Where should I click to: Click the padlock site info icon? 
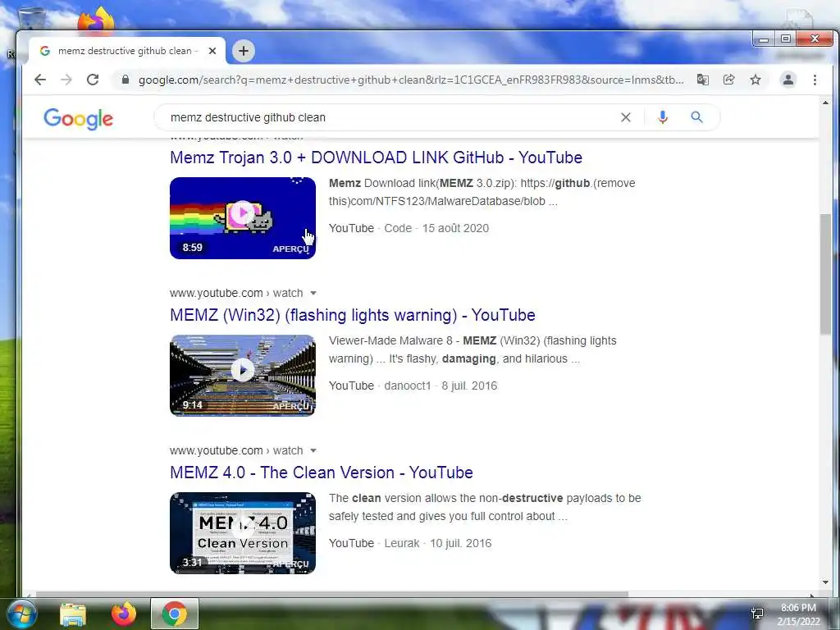click(x=126, y=80)
